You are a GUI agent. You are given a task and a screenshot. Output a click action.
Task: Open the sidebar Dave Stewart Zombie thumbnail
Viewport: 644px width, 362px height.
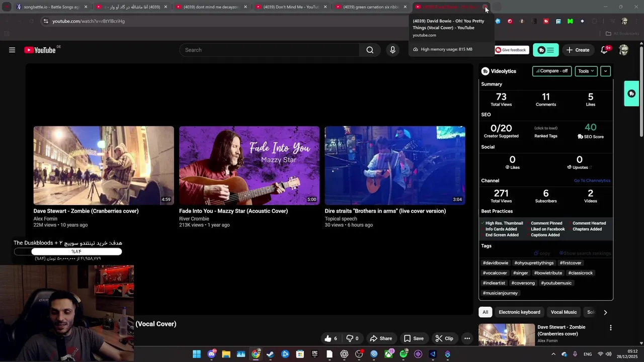pyautogui.click(x=507, y=335)
